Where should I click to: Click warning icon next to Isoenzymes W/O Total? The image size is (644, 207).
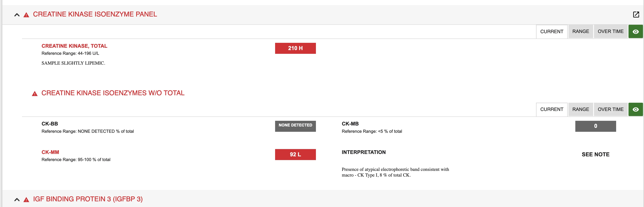pyautogui.click(x=35, y=94)
